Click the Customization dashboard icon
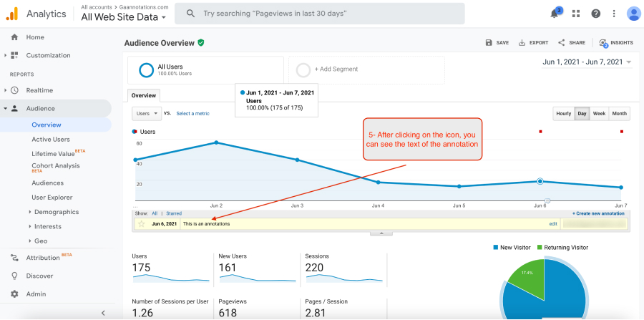This screenshot has height=320, width=644. click(14, 55)
